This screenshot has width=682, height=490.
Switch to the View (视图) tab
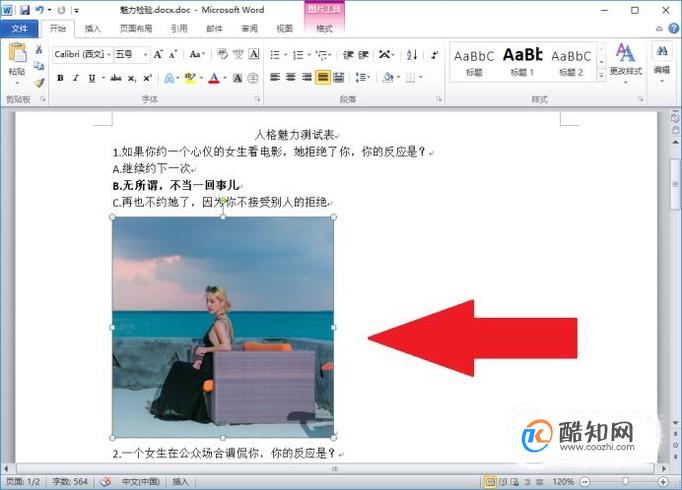click(284, 29)
